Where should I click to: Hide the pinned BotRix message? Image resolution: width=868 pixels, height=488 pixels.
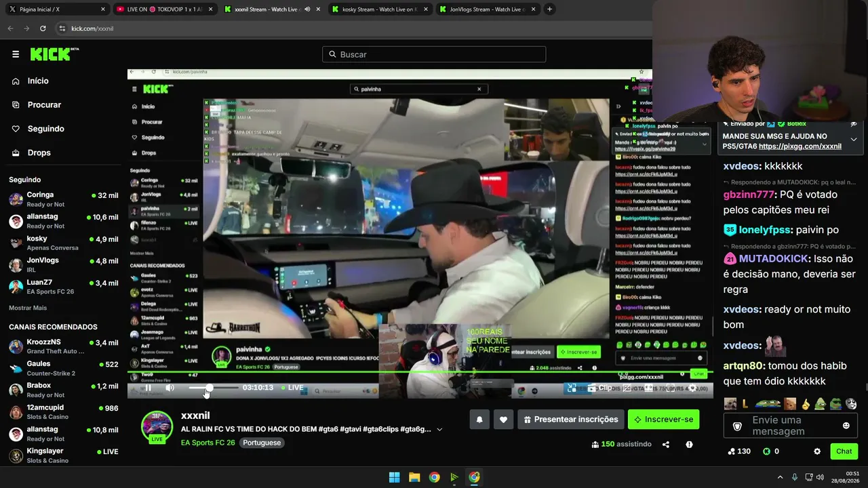pos(854,124)
